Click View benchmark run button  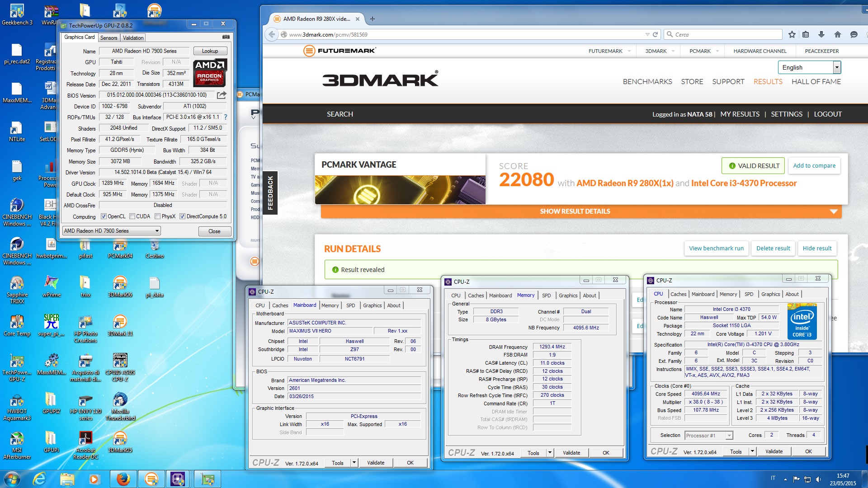coord(716,249)
